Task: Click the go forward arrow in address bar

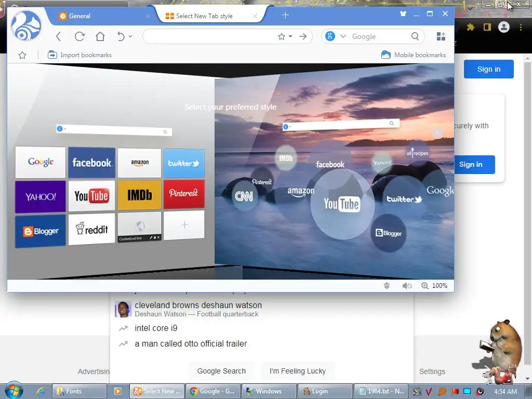Action: click(303, 36)
